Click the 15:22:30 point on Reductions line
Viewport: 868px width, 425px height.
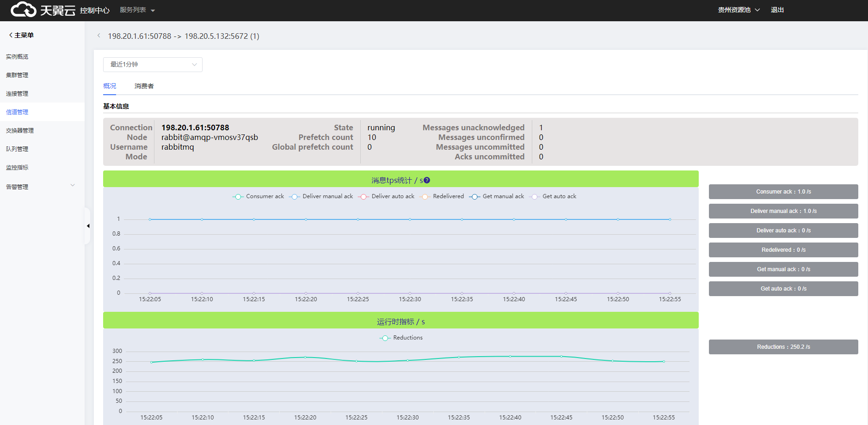pyautogui.click(x=407, y=360)
